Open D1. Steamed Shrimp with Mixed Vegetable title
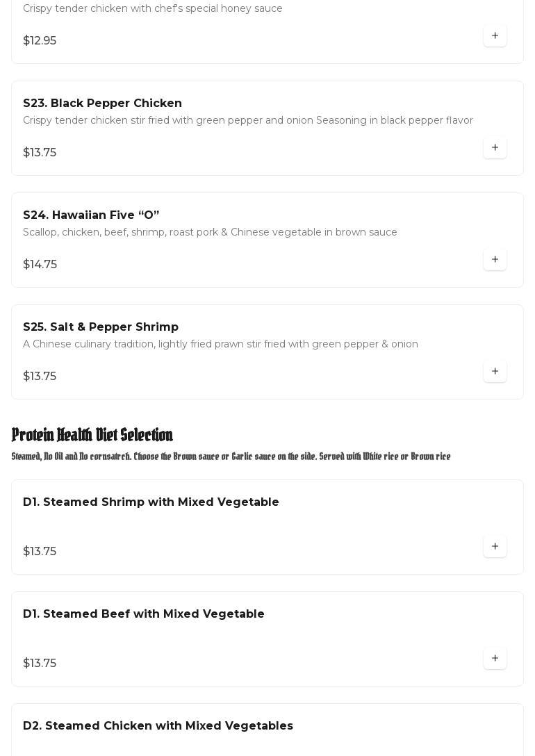Screen dimensions: 535x756 151,502
